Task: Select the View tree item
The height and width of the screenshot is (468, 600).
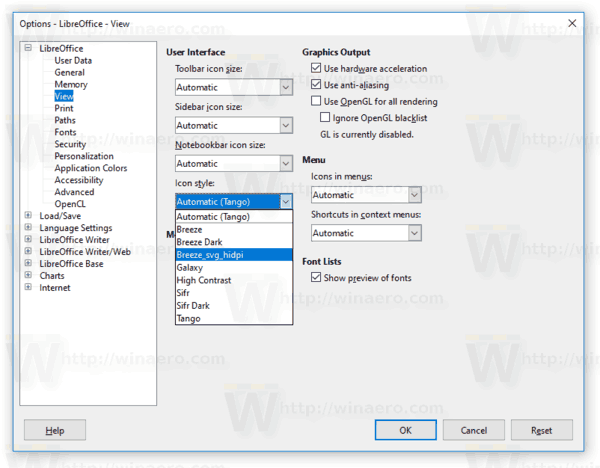Action: pos(64,96)
